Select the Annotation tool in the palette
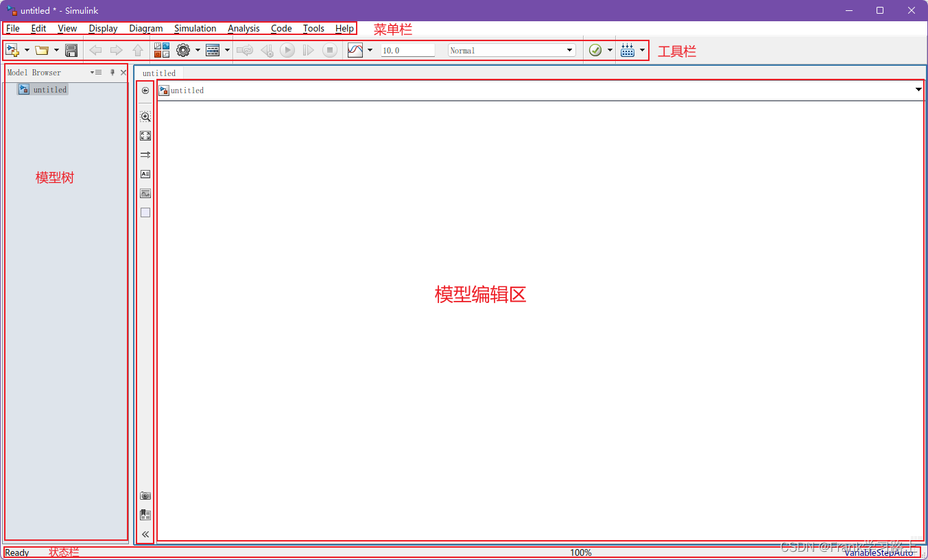The height and width of the screenshot is (560, 928). click(x=145, y=173)
